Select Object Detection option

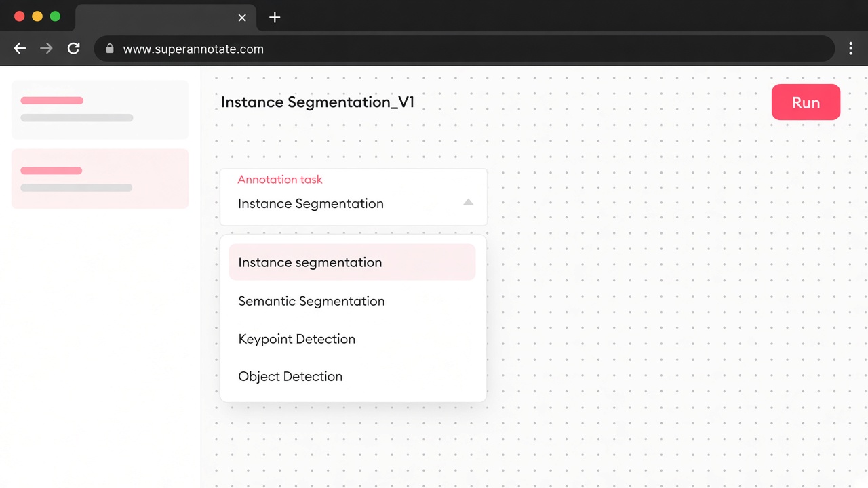point(352,376)
